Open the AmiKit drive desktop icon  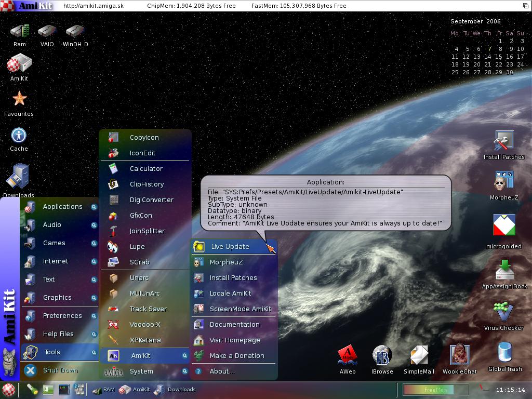pos(19,63)
